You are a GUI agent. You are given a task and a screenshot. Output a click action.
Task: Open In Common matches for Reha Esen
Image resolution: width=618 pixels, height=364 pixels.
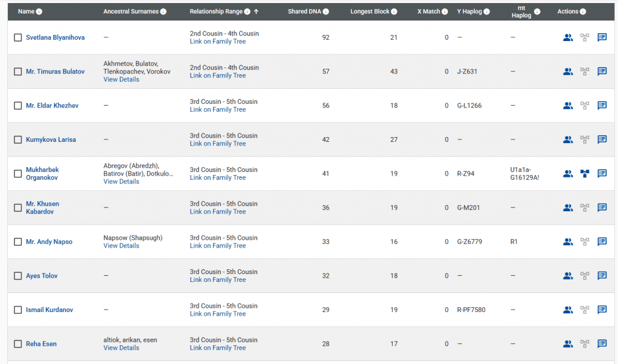point(567,344)
